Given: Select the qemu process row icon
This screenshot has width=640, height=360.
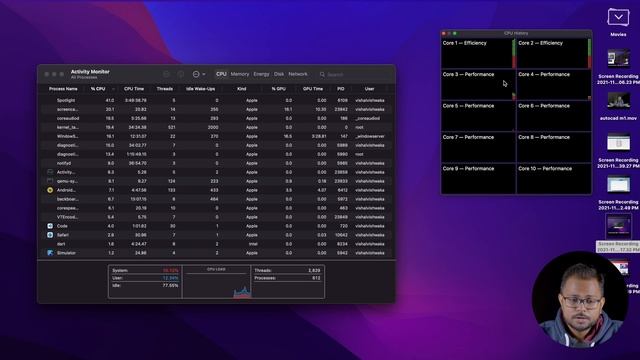Looking at the screenshot, I should click(x=50, y=181).
